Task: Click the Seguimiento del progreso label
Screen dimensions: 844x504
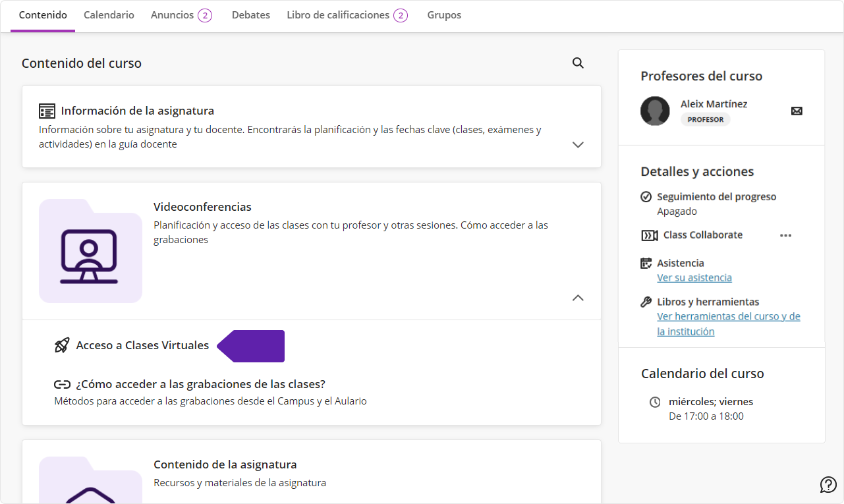Action: click(717, 196)
